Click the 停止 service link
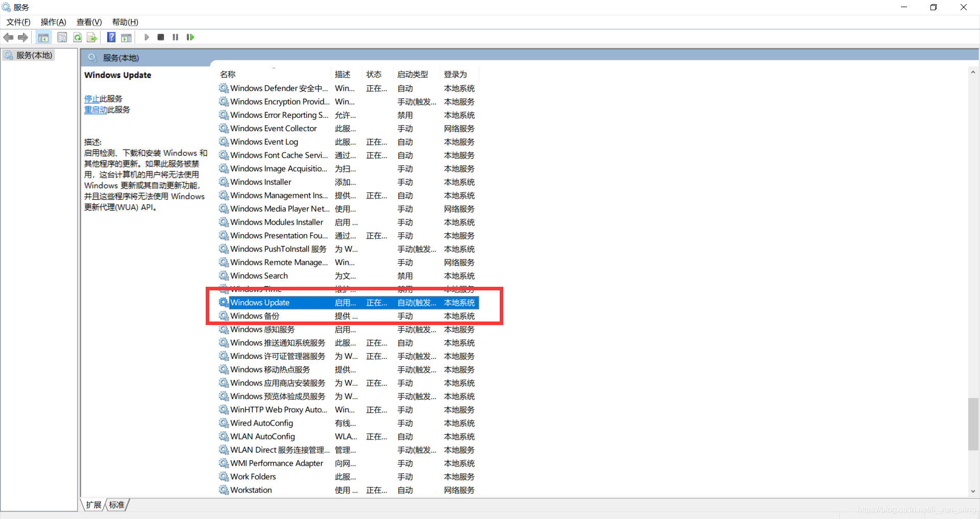This screenshot has width=980, height=519. pyautogui.click(x=92, y=98)
